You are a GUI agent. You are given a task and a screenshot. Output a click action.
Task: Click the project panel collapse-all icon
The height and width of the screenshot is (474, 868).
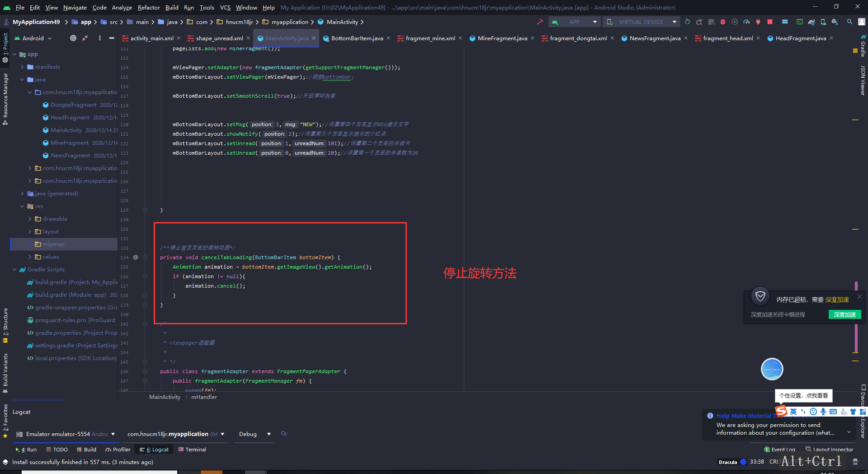tap(85, 38)
